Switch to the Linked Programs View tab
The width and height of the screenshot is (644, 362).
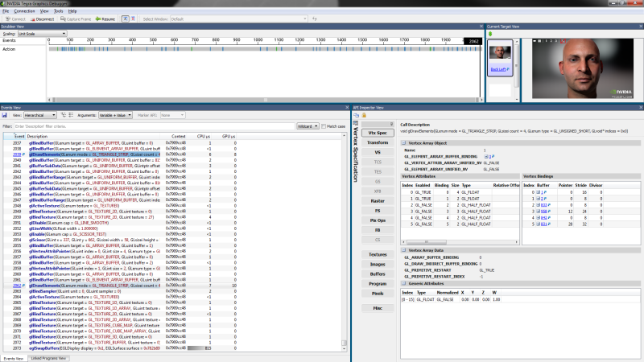pos(48,358)
